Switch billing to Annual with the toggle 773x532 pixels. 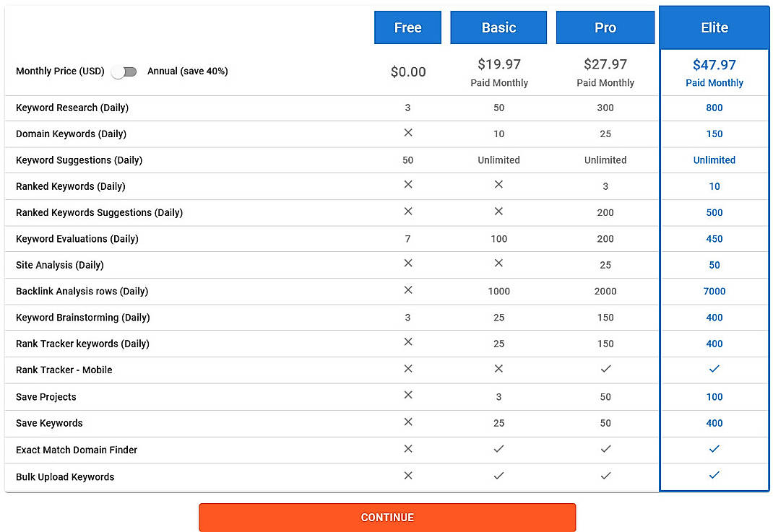124,71
